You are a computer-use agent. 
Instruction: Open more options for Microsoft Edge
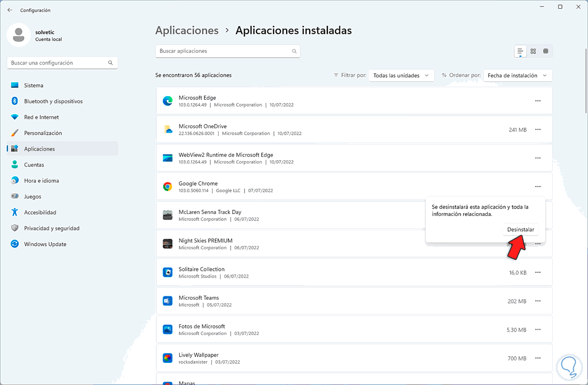(x=538, y=101)
